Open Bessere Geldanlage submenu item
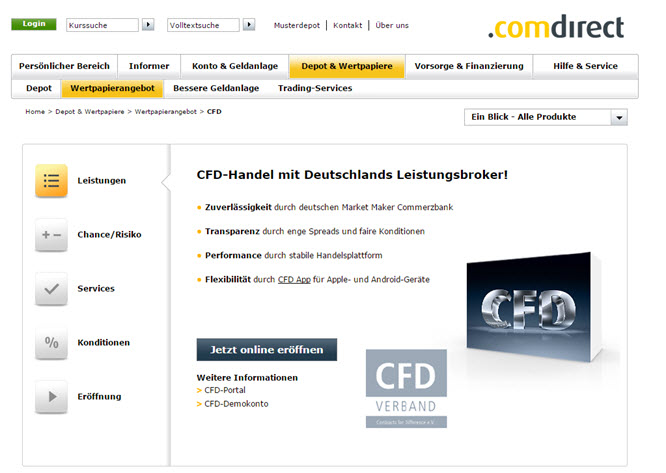Screen dimensions: 666x473 click(x=216, y=88)
